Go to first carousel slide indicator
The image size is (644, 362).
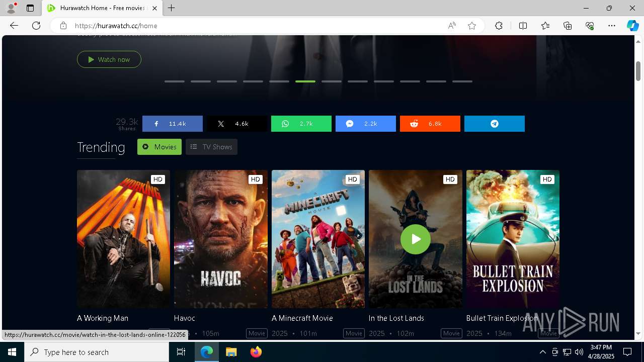pyautogui.click(x=175, y=81)
